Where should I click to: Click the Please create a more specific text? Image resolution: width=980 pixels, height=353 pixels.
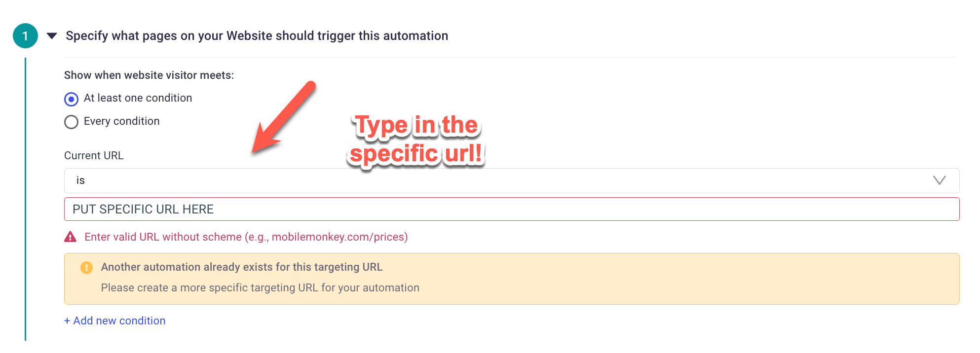pyautogui.click(x=260, y=288)
